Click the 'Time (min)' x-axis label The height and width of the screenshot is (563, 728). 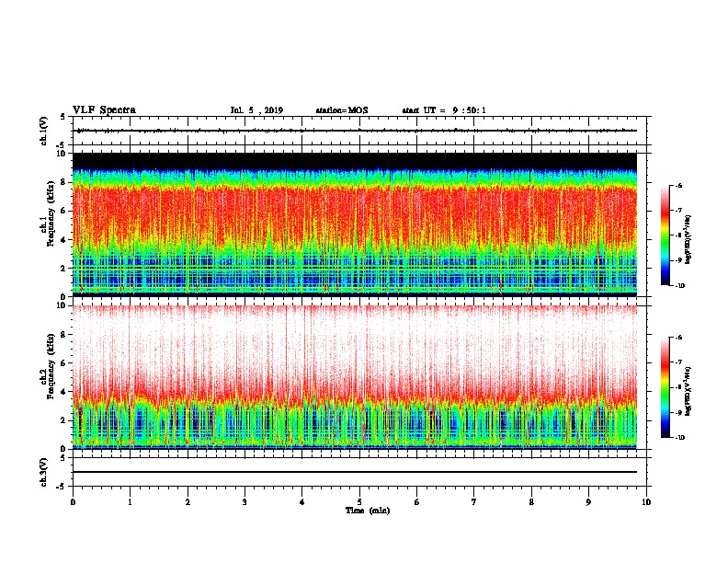coord(368,511)
